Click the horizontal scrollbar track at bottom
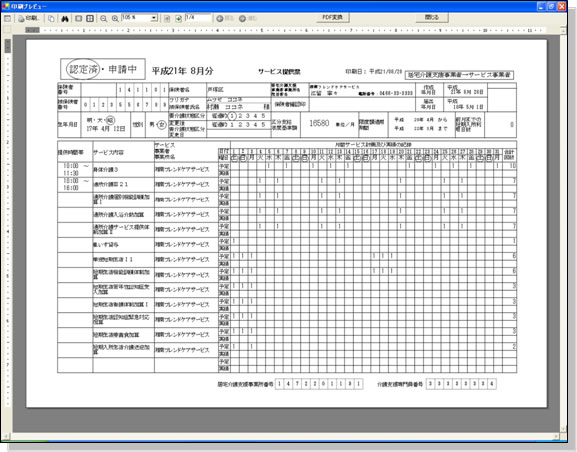 (x=283, y=436)
